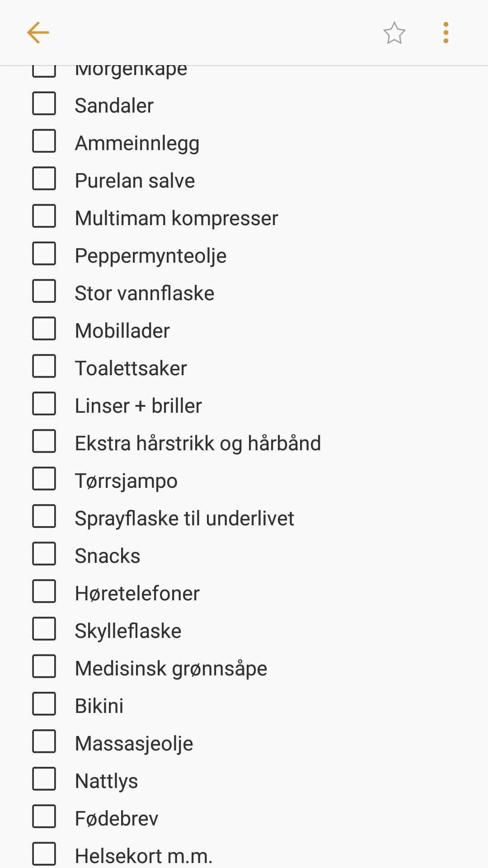Tick the Ammeinnlegg checkbox

click(44, 141)
